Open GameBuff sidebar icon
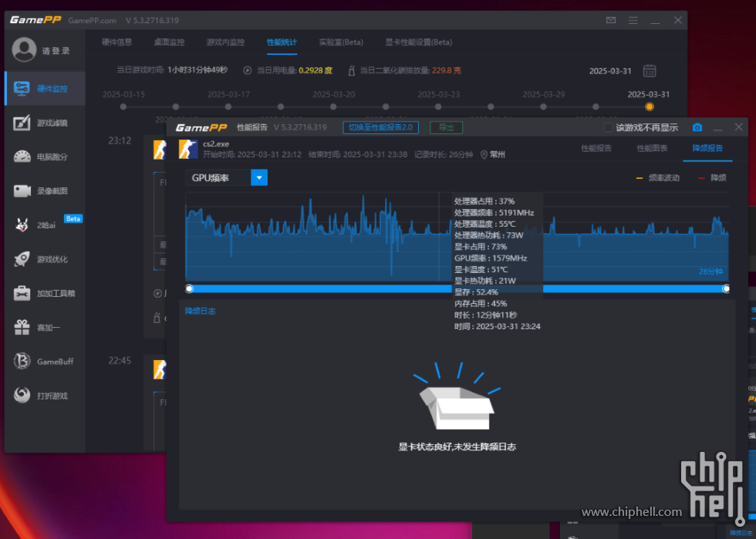756x539 pixels. 22,361
